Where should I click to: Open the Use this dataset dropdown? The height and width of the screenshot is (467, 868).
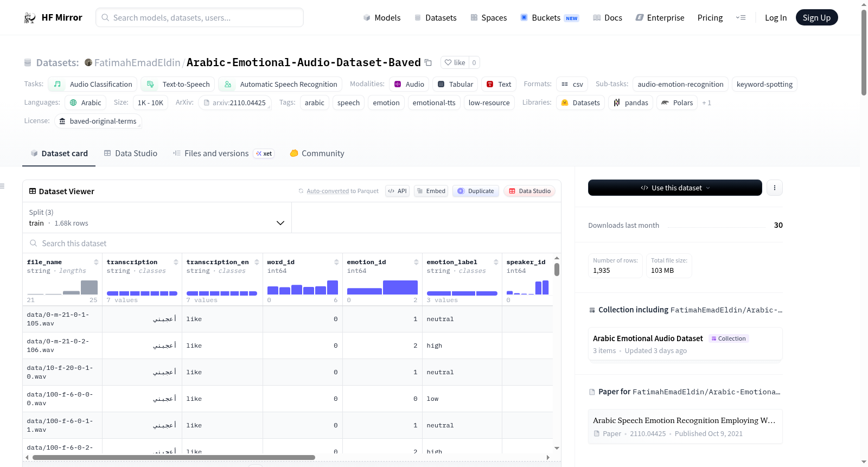675,188
